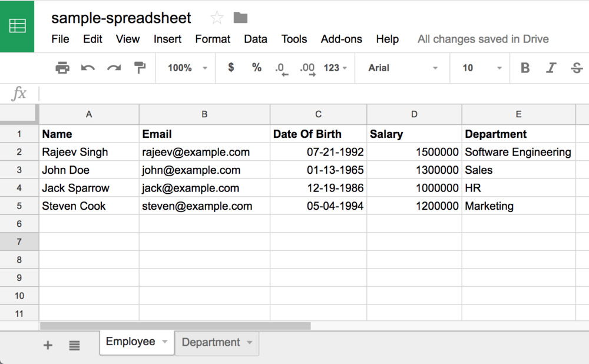The image size is (589, 364).
Task: Open the move-to-folder icon
Action: tap(240, 17)
